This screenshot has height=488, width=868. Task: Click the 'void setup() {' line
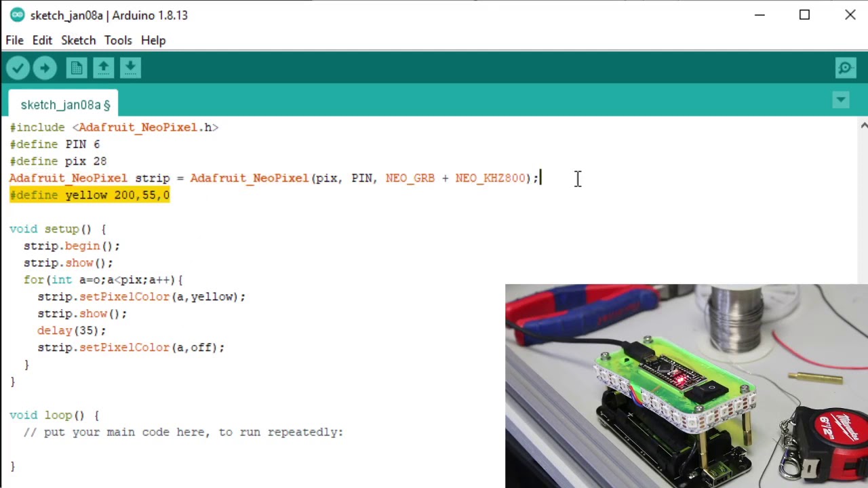[58, 229]
